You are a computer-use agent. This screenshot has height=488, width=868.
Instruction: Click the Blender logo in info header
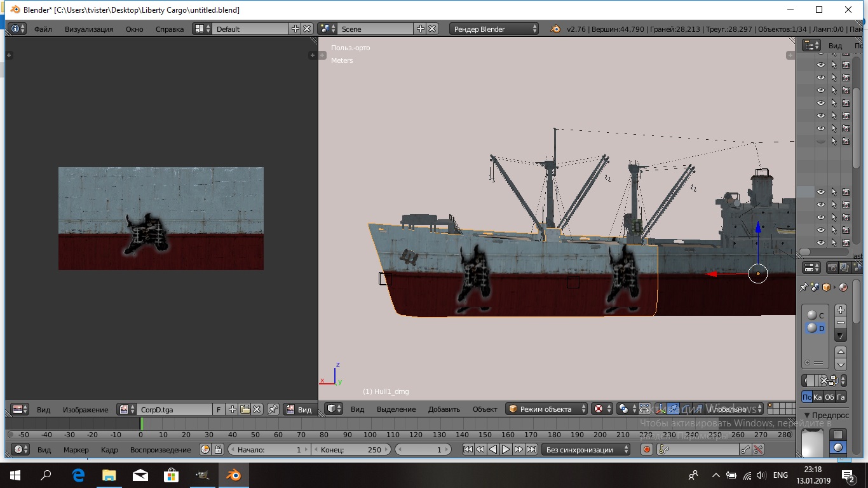(555, 29)
